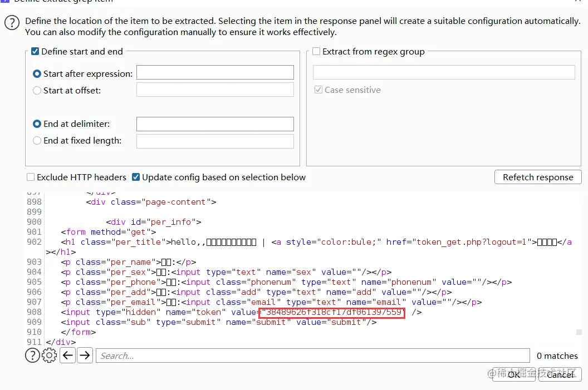The image size is (588, 390).
Task: Focus the Search input box
Action: point(312,356)
